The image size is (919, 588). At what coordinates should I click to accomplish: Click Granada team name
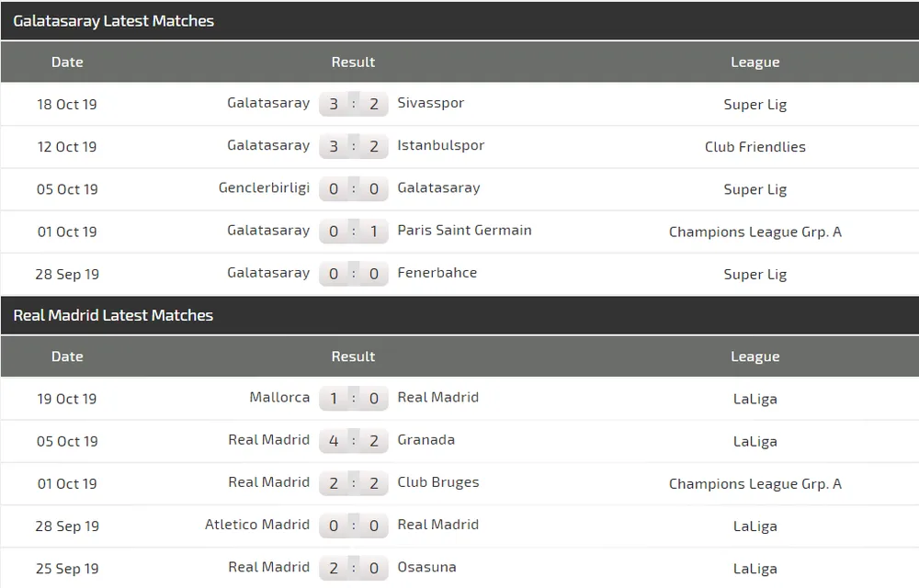(426, 440)
